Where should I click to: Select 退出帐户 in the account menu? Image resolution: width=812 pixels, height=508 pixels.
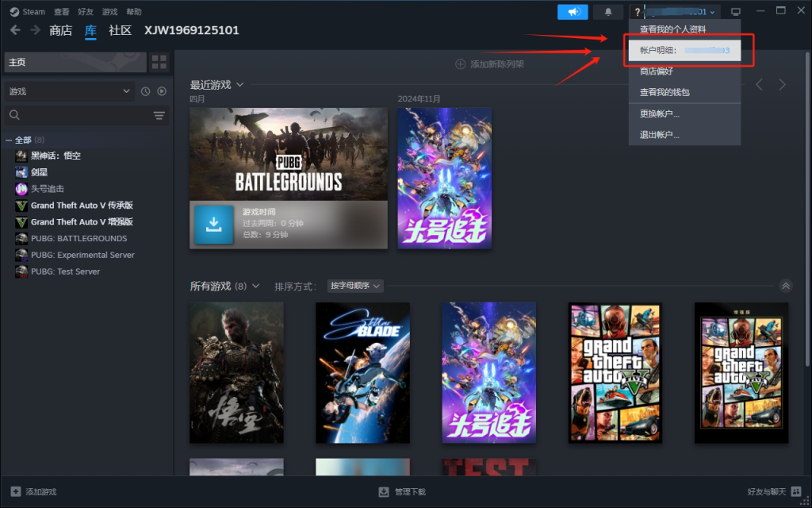[684, 135]
